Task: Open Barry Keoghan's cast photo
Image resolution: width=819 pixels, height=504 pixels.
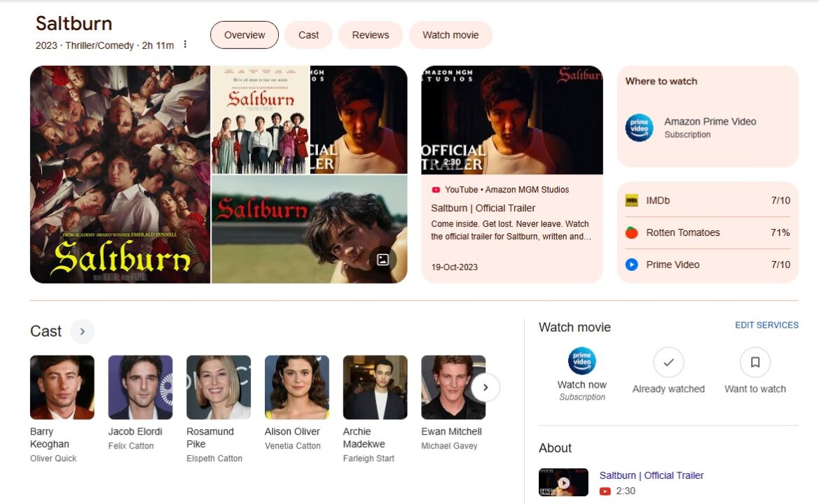Action: pyautogui.click(x=62, y=388)
